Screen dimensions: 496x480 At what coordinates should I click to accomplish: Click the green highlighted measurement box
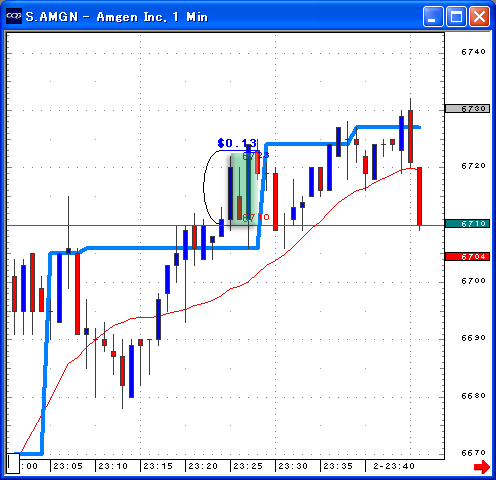244,189
